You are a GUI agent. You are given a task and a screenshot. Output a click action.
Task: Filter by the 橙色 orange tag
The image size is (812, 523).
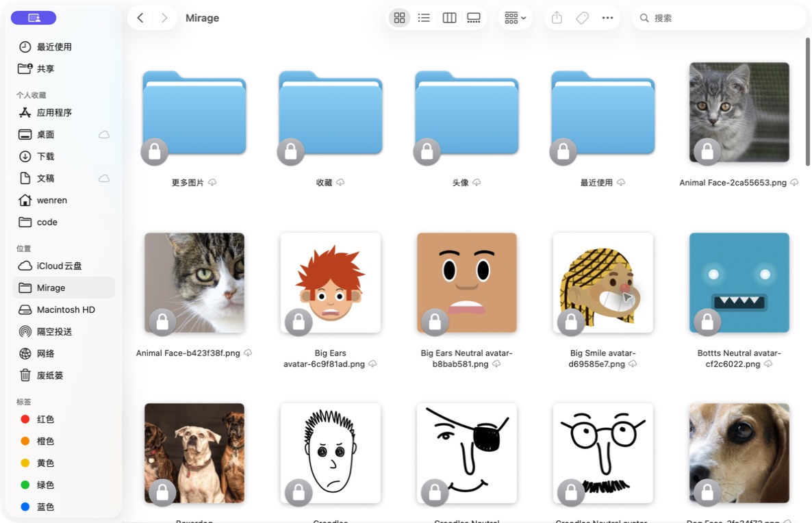tap(63, 441)
